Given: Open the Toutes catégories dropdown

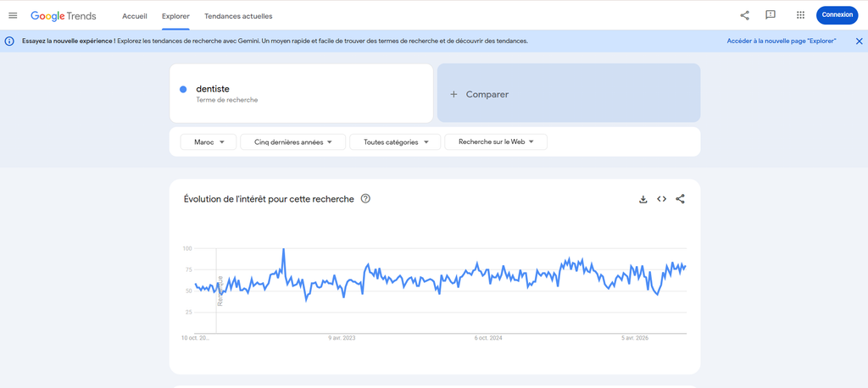Looking at the screenshot, I should click(x=395, y=141).
